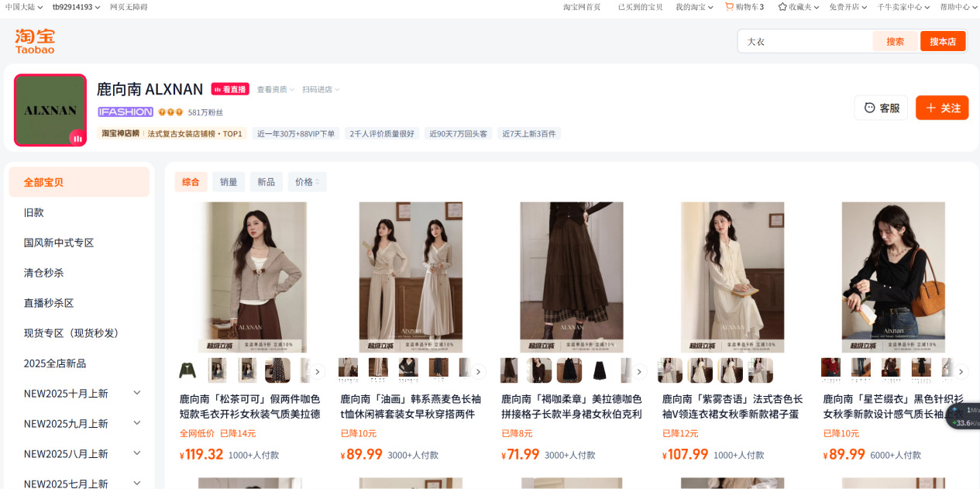Expand 扫码进店 QR code option
Viewport: 980px width, 489px height.
tap(321, 89)
